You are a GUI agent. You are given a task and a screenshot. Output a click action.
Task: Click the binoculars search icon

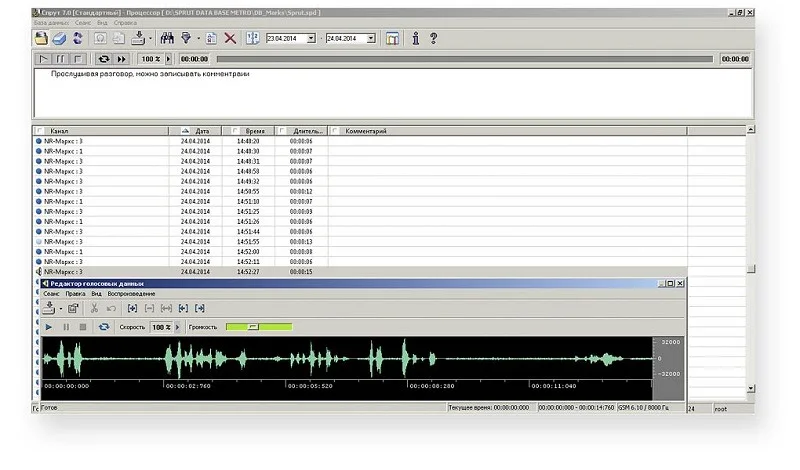point(167,38)
